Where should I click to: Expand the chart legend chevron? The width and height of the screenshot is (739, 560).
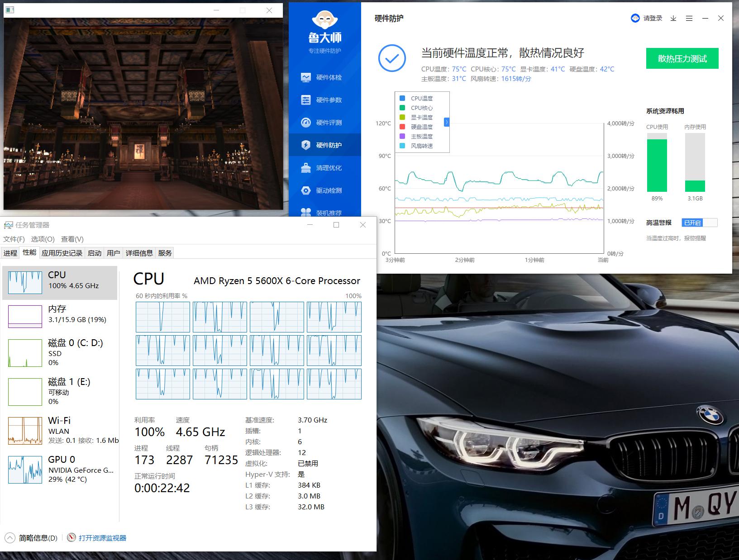(446, 122)
